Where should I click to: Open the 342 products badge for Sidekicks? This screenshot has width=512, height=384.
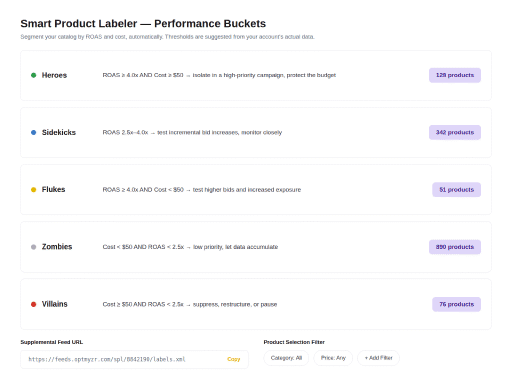pyautogui.click(x=455, y=132)
